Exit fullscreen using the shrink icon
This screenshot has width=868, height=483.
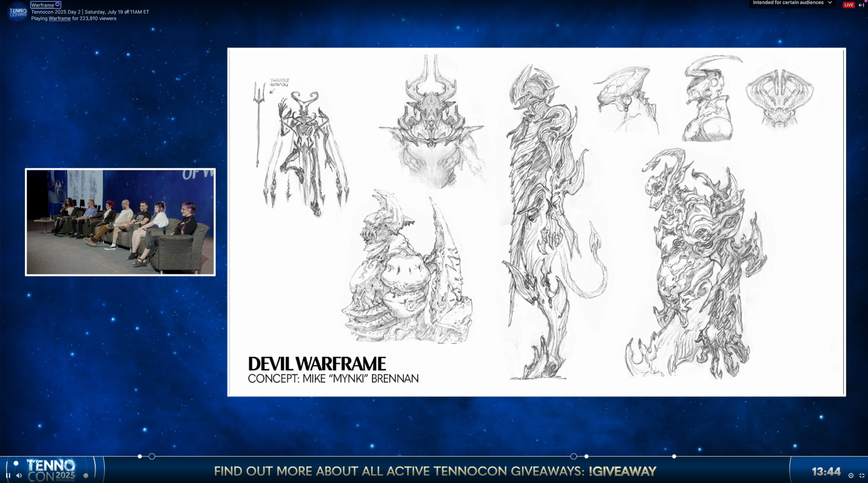[x=862, y=475]
